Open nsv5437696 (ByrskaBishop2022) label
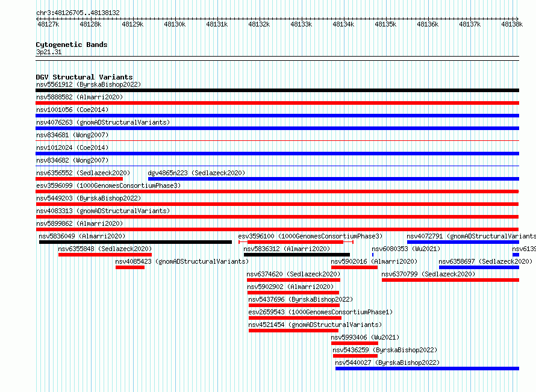 point(301,299)
